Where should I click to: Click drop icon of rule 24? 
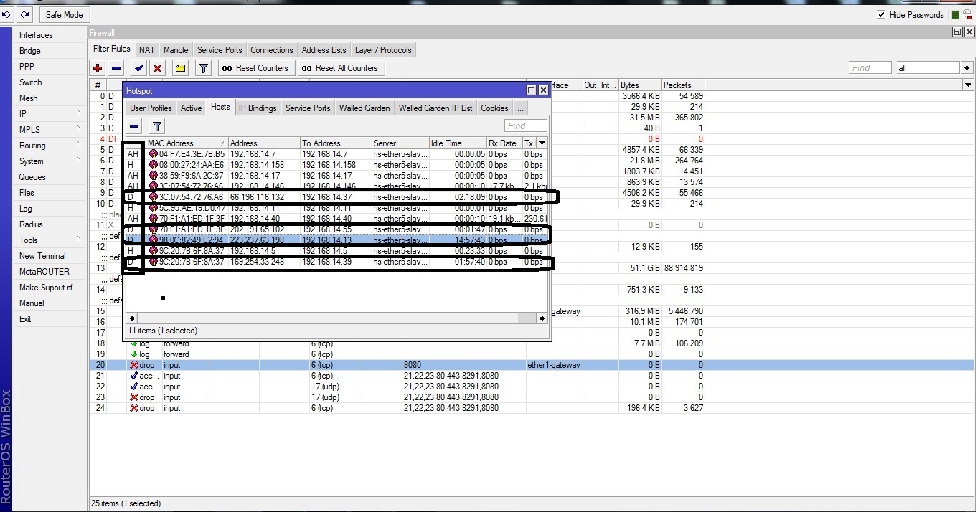click(133, 408)
